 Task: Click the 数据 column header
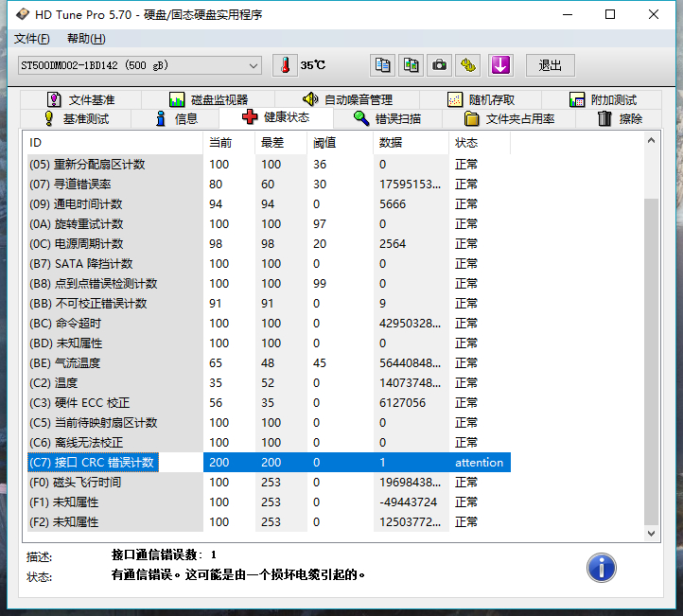412,143
